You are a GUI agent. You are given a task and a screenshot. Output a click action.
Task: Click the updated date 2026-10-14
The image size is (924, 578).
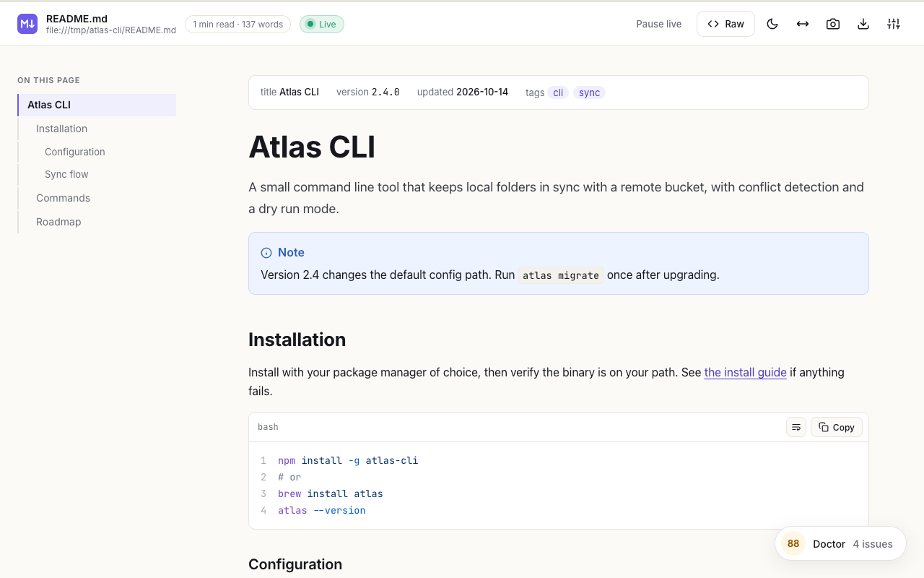coord(482,92)
